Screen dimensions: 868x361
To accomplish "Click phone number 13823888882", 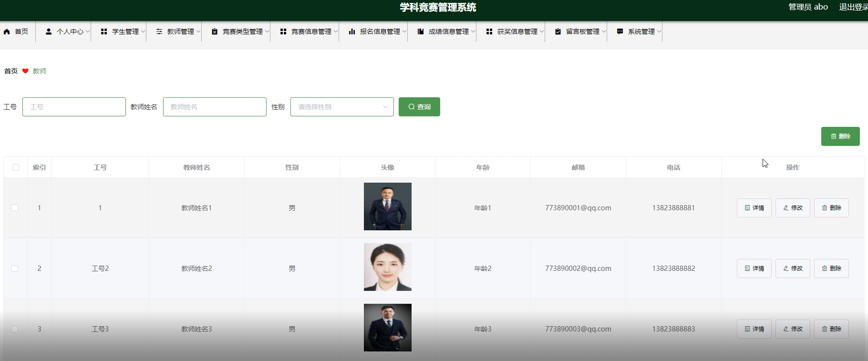I will (x=673, y=268).
